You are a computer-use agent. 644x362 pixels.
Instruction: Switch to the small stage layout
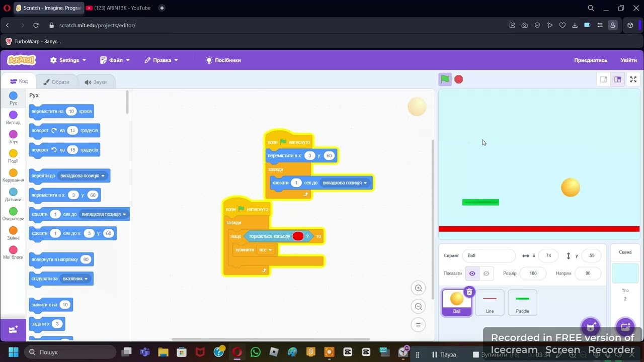click(x=603, y=79)
